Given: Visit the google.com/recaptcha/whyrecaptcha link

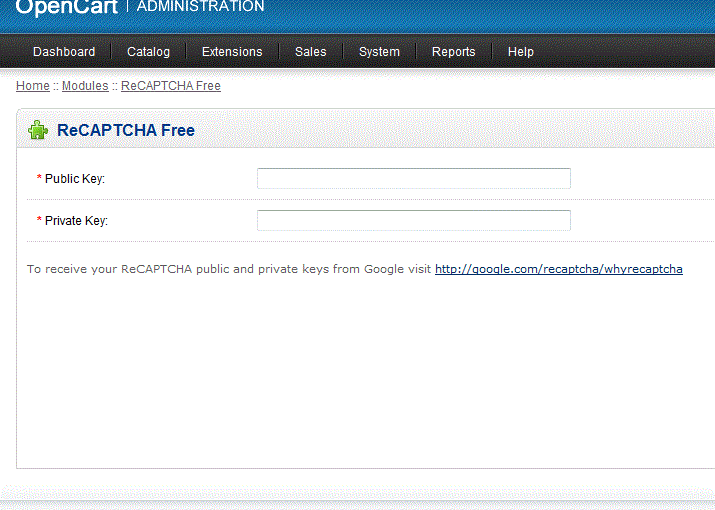Looking at the screenshot, I should click(x=558, y=270).
